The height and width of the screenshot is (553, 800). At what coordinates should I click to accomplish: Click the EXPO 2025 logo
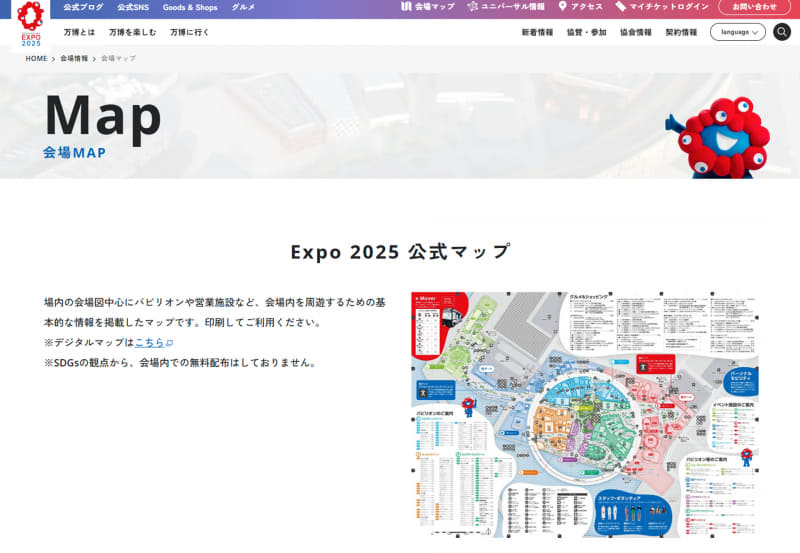point(31,24)
